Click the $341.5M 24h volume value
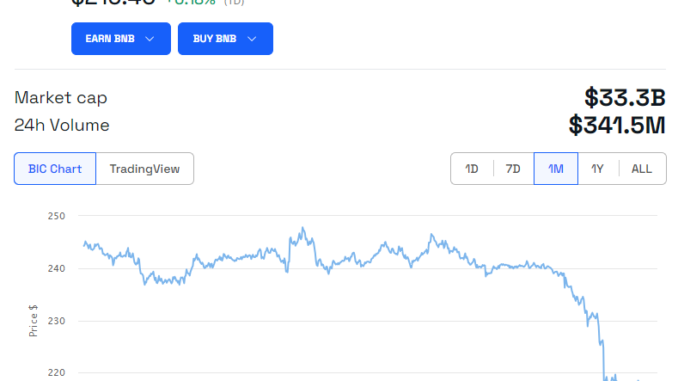The height and width of the screenshot is (381, 678). coord(617,125)
